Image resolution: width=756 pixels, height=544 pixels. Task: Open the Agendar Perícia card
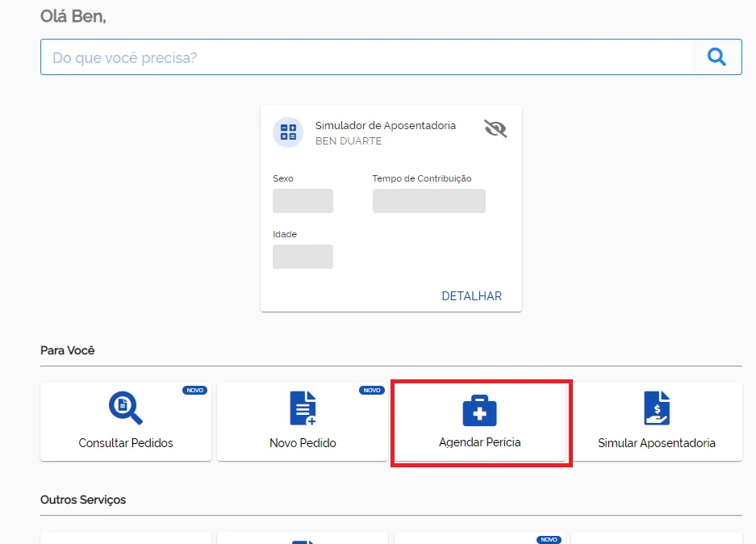pos(480,422)
